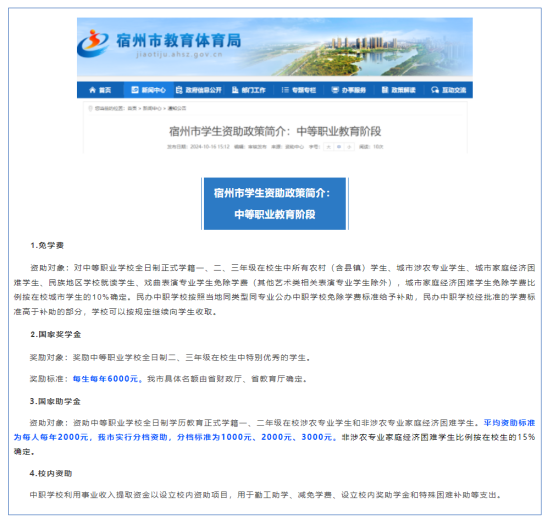Click the 宿州市教育体育局 banner title

click(x=179, y=41)
